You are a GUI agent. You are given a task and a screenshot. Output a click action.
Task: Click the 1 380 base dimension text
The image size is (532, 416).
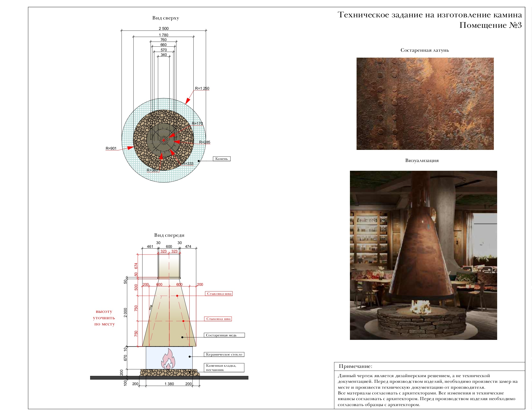[x=169, y=384]
